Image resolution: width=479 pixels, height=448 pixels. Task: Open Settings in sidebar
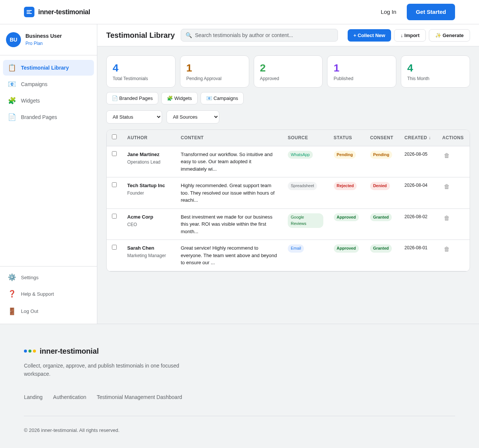[x=48, y=277]
